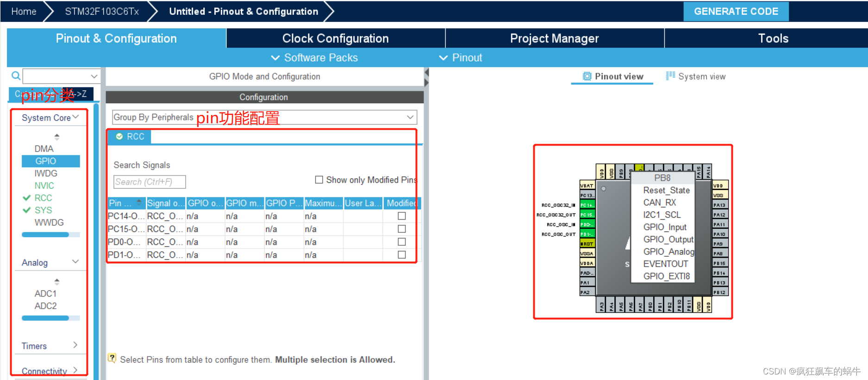This screenshot has height=380, width=868.
Task: Click the PB0 pin on chip bottom
Action: click(x=650, y=305)
